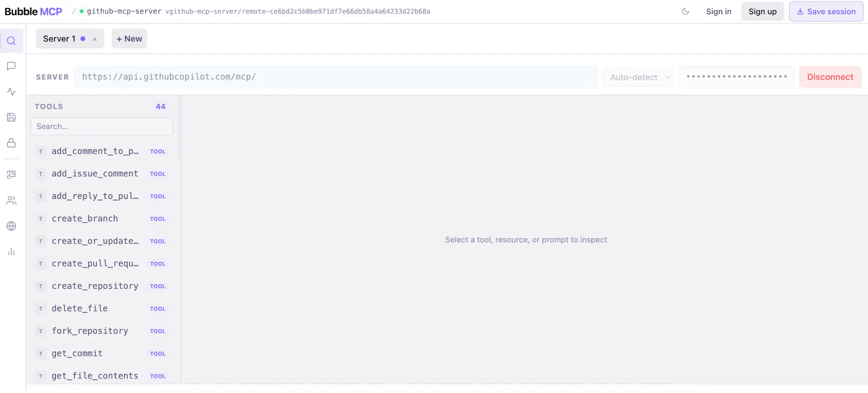
Task: Select the add_comment_to_p… tool
Action: (103, 151)
